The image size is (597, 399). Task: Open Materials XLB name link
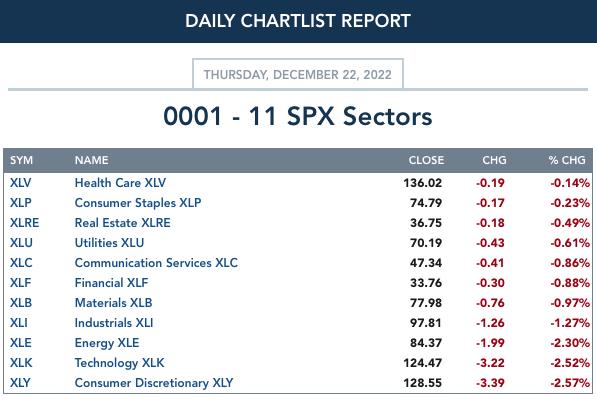pyautogui.click(x=113, y=303)
